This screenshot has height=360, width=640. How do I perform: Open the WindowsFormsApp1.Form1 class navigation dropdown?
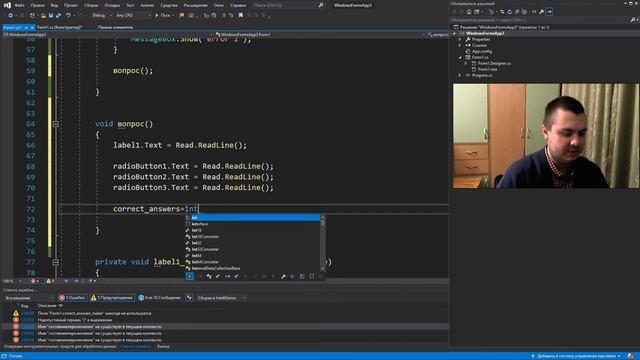[320, 35]
